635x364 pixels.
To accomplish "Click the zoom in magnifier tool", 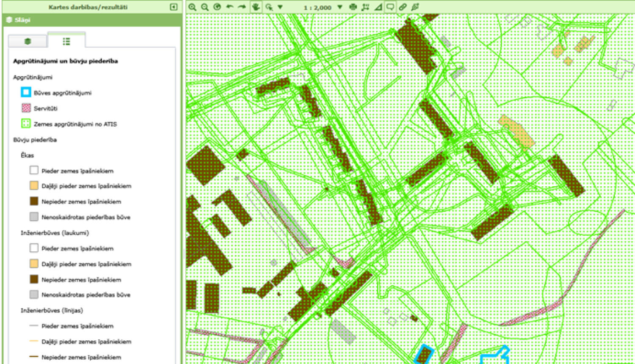I will pyautogui.click(x=192, y=7).
